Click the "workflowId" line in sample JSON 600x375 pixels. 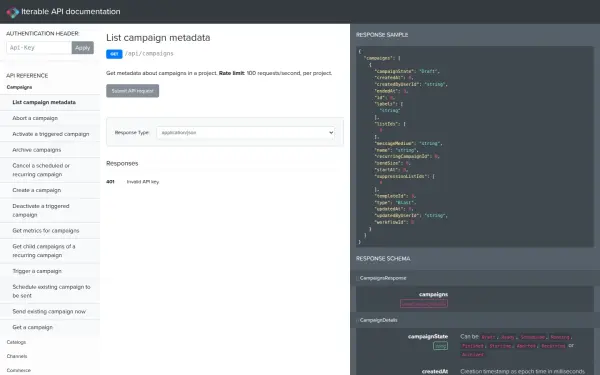(x=394, y=222)
